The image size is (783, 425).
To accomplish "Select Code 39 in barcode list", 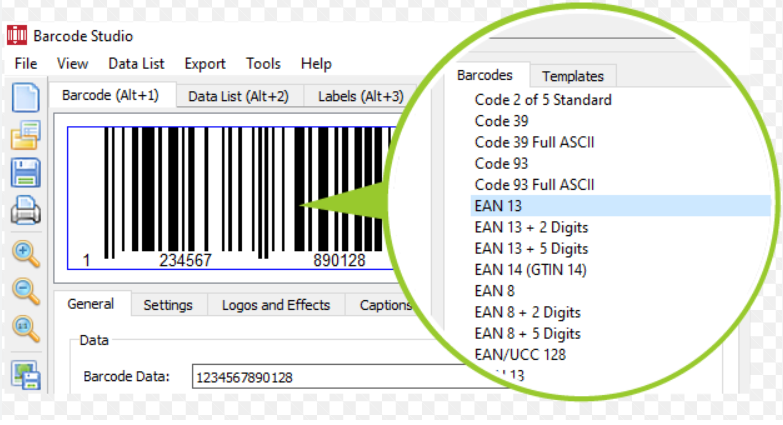I will 501,121.
